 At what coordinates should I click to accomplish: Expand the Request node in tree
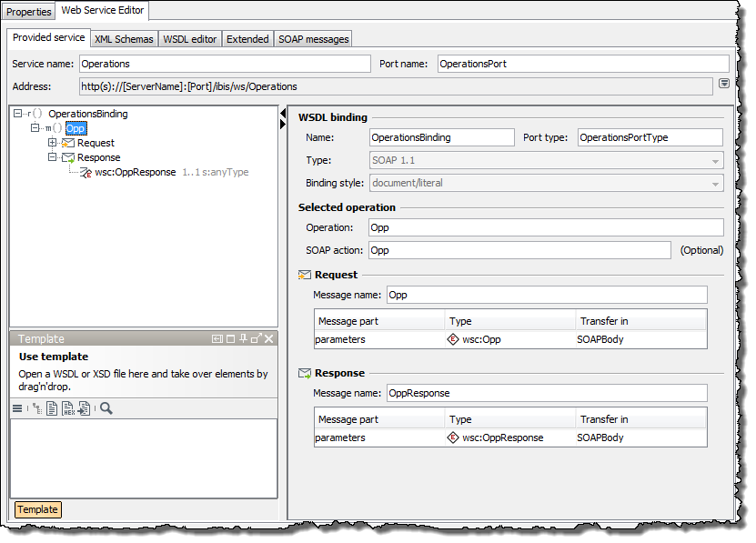click(53, 143)
